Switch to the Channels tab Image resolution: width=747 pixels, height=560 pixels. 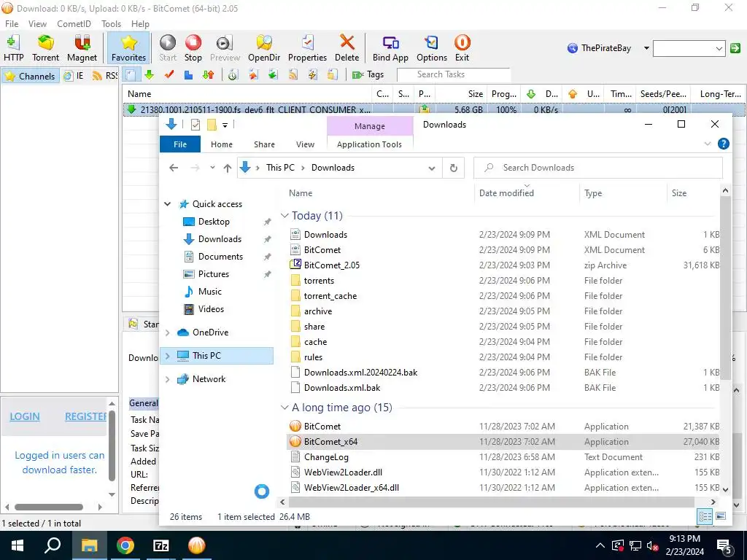point(31,76)
